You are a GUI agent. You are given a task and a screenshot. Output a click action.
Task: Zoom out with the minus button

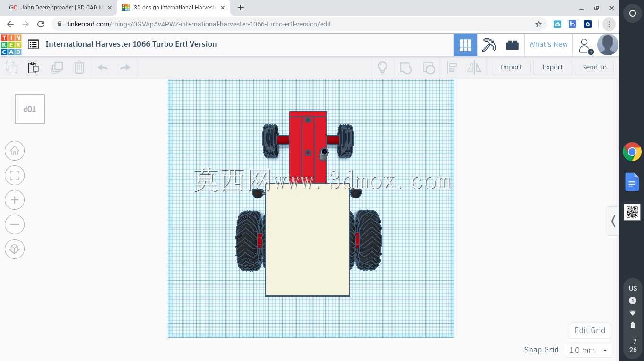[x=15, y=224]
